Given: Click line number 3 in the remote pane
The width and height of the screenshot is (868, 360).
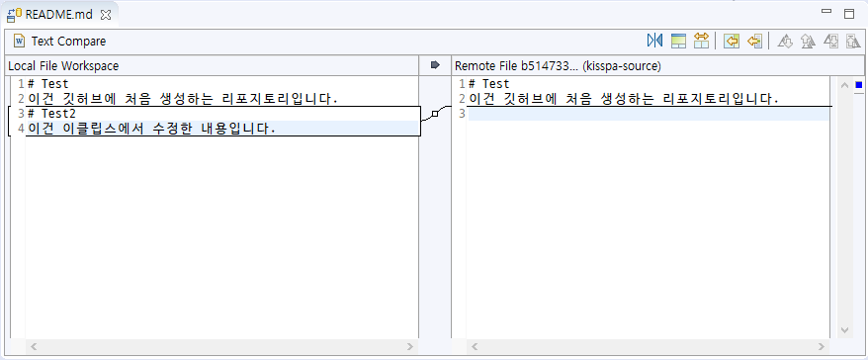Looking at the screenshot, I should (x=463, y=114).
